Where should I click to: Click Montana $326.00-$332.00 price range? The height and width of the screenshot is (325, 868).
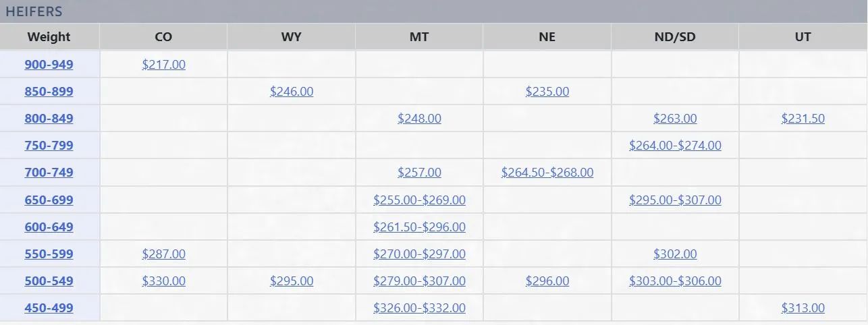click(419, 308)
